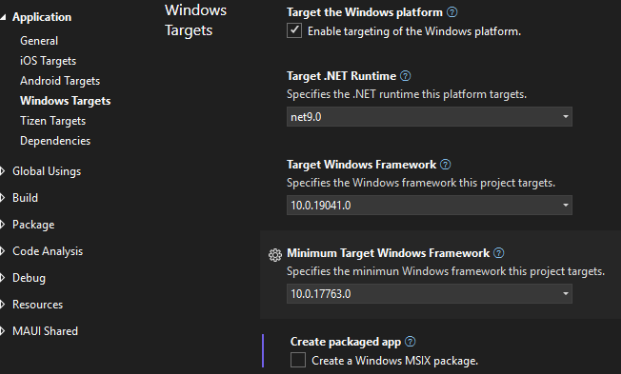Open the 10.0.19041.0 framework dropdown
Image resolution: width=621 pixels, height=374 pixels.
tap(429, 205)
